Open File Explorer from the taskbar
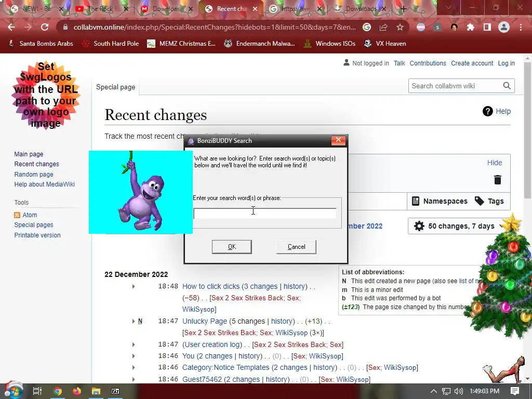This screenshot has height=399, width=532. tap(96, 391)
